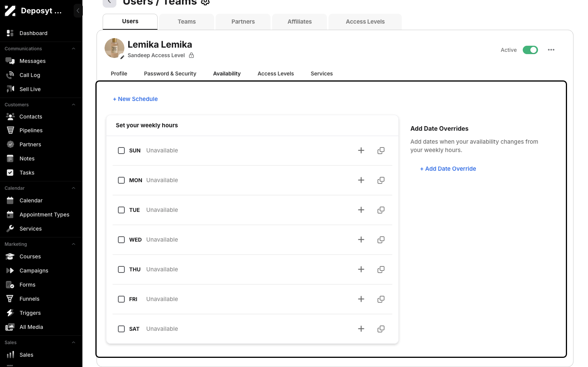Add time slot for Wednesday

click(x=361, y=240)
